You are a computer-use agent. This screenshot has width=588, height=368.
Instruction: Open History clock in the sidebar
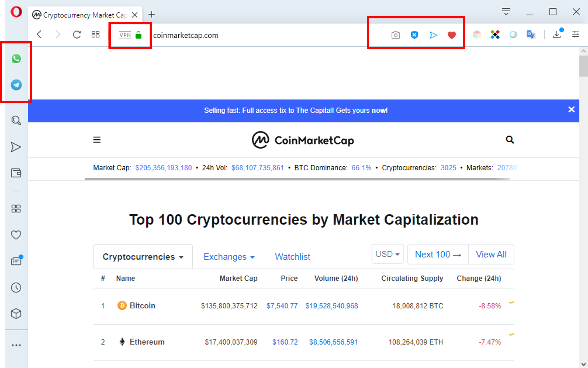[x=16, y=288]
